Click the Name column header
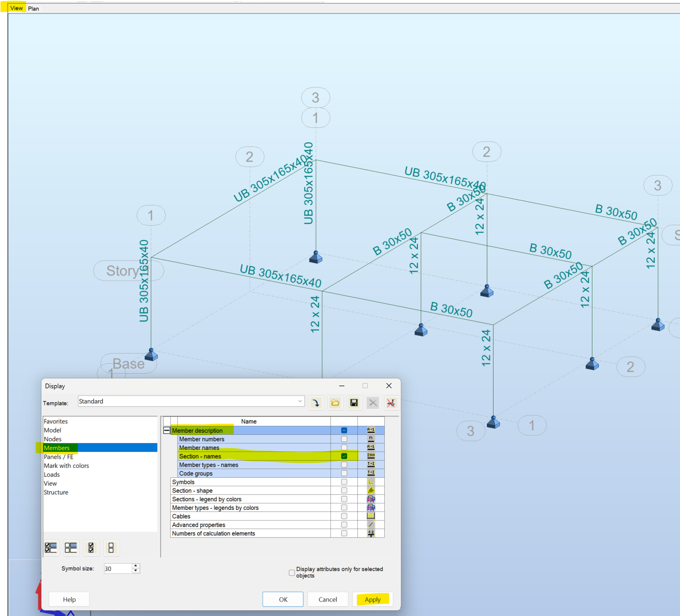Image resolution: width=680 pixels, height=616 pixels. click(249, 421)
